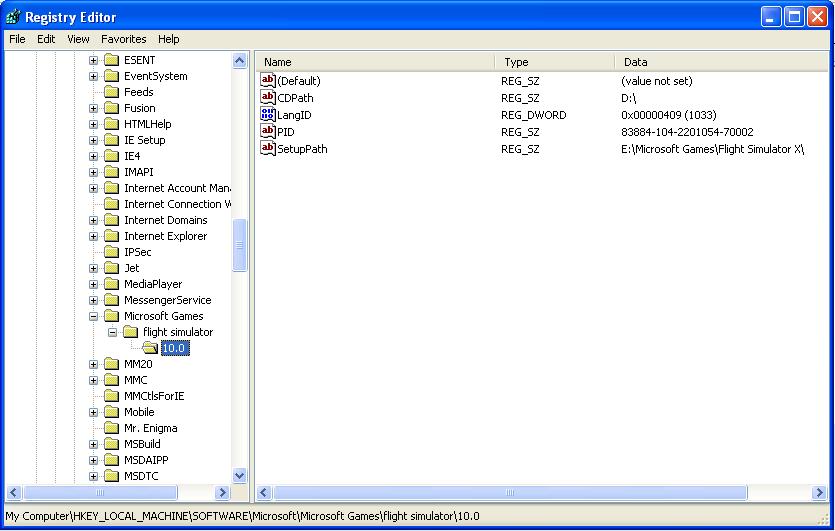The width and height of the screenshot is (835, 531).
Task: Expand the MediaPlayer key node
Action: pos(93,284)
